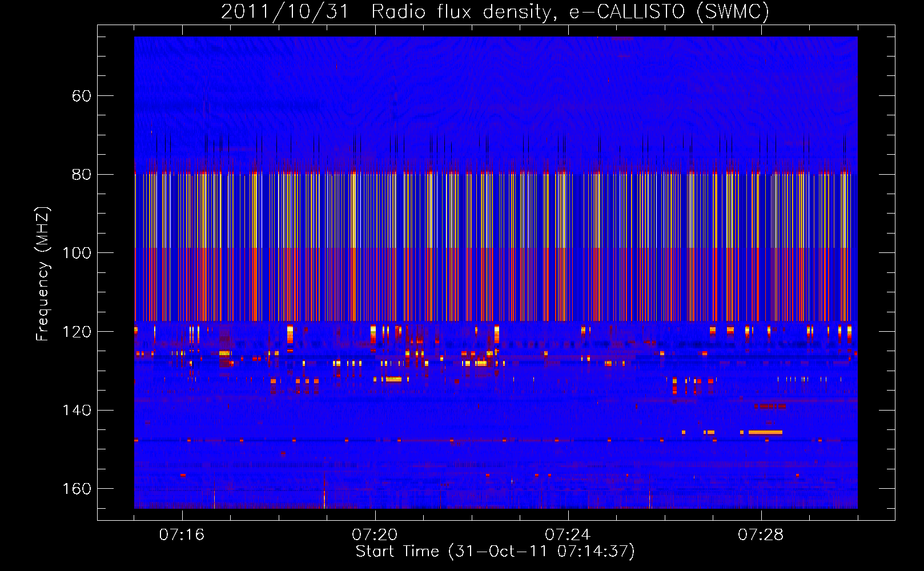
Task: Click the '60' frequency tick label
Action: click(82, 96)
